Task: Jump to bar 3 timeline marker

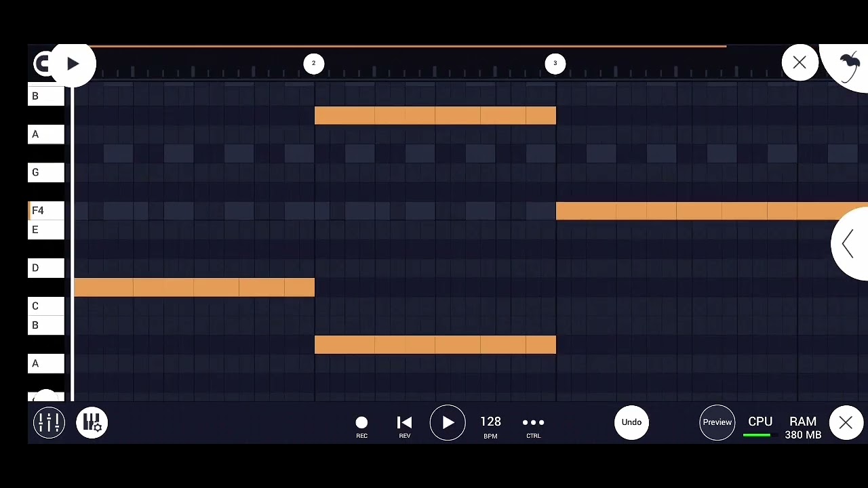Action: (x=555, y=64)
